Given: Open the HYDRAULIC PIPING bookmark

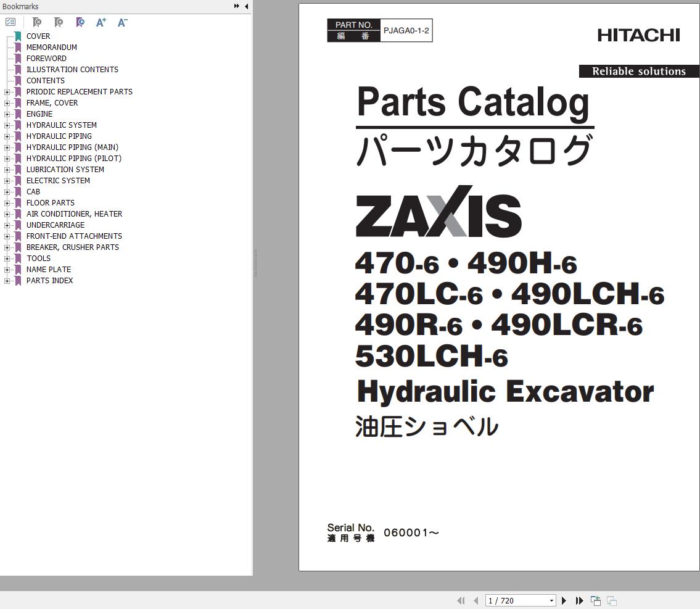Looking at the screenshot, I should coord(59,136).
